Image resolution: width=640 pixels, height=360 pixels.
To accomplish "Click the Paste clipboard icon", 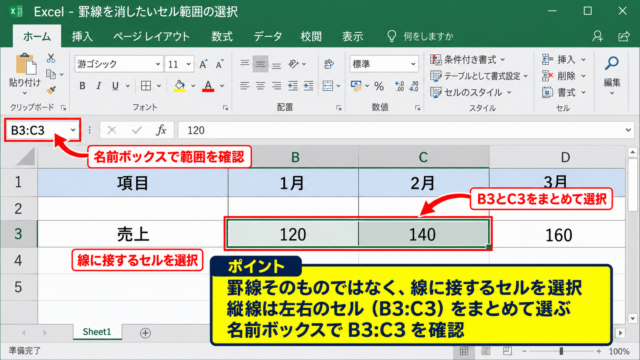I will 25,65.
